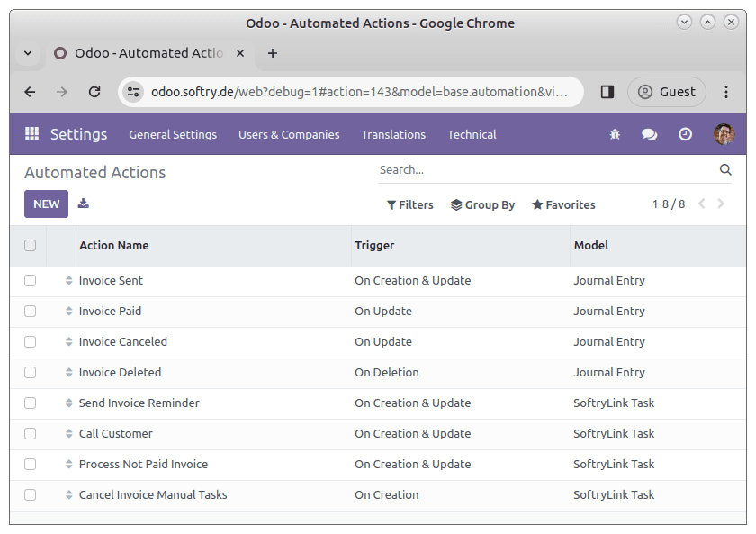The height and width of the screenshot is (534, 756).
Task: Click the Search input field
Action: [548, 170]
